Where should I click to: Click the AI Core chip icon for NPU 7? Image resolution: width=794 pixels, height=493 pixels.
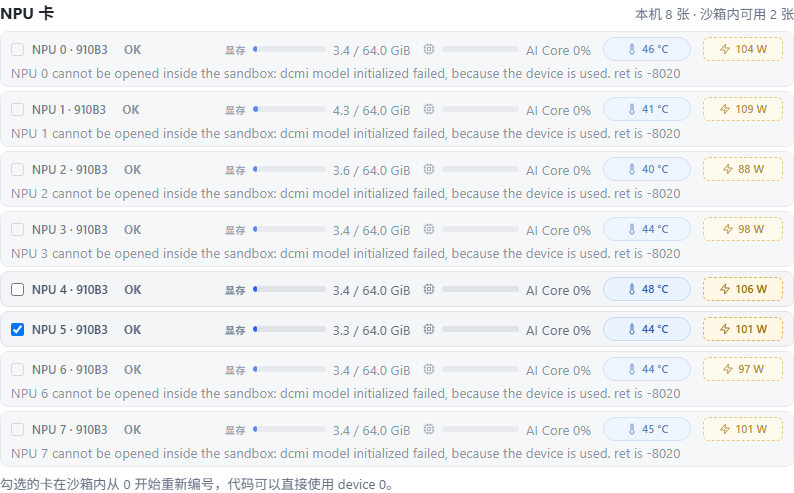pos(429,429)
